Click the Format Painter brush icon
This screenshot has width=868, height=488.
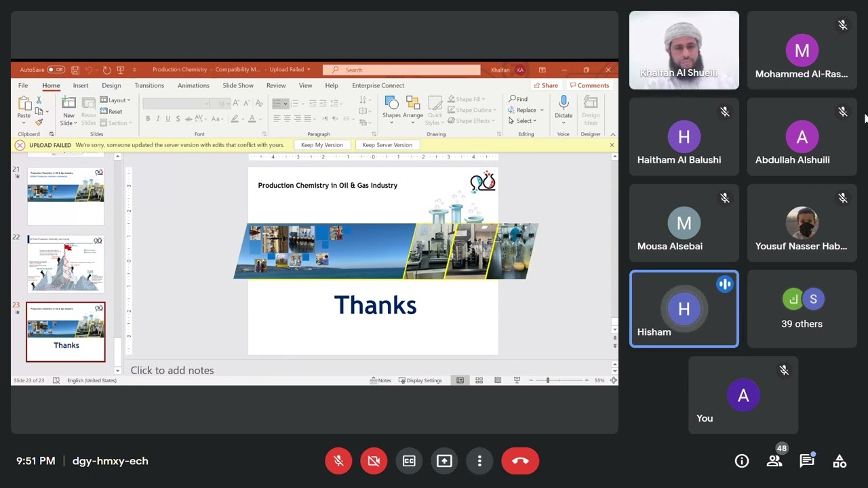[x=39, y=123]
